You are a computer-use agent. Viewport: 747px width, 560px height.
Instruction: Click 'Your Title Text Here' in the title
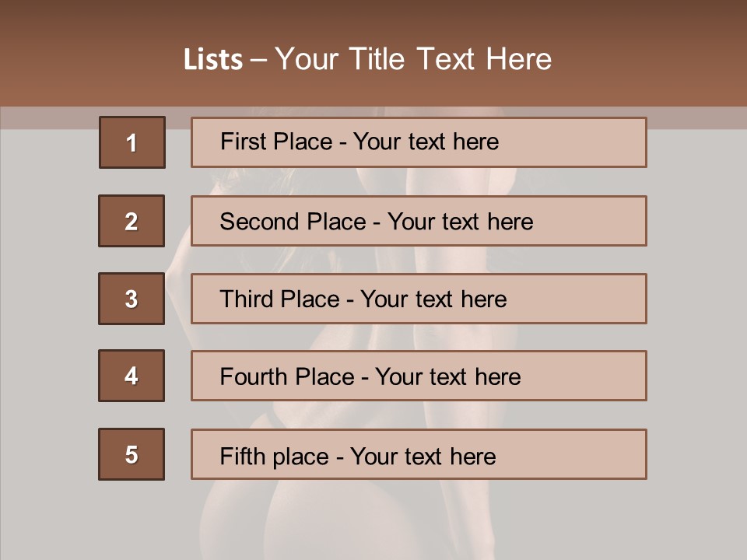pyautogui.click(x=413, y=60)
